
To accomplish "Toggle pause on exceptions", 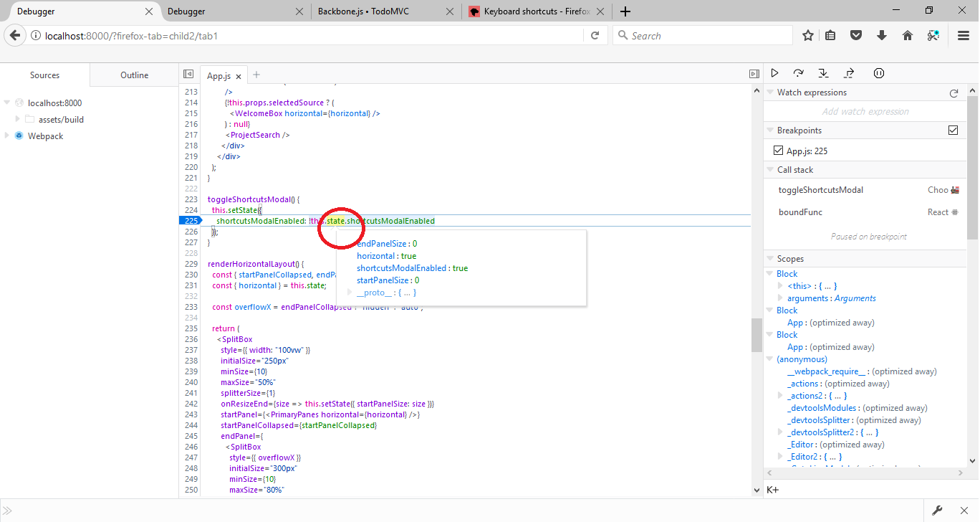I will point(878,72).
